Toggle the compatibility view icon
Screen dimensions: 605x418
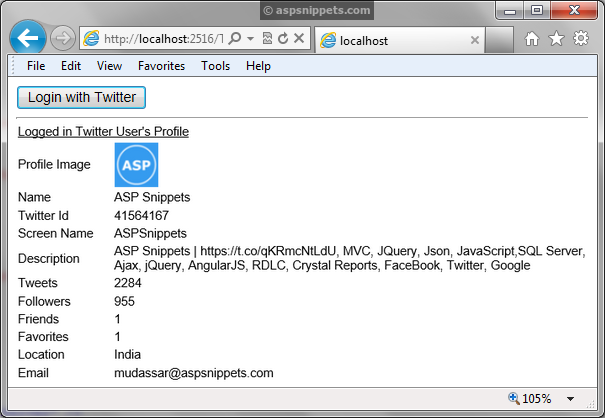tap(267, 38)
